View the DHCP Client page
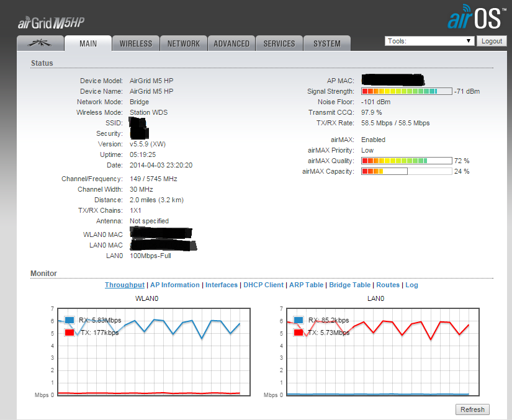 pyautogui.click(x=264, y=285)
